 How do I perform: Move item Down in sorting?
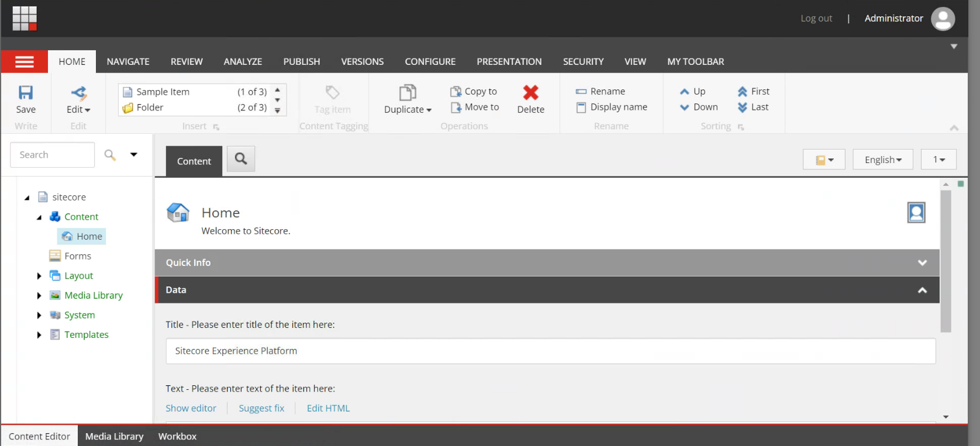coord(699,107)
